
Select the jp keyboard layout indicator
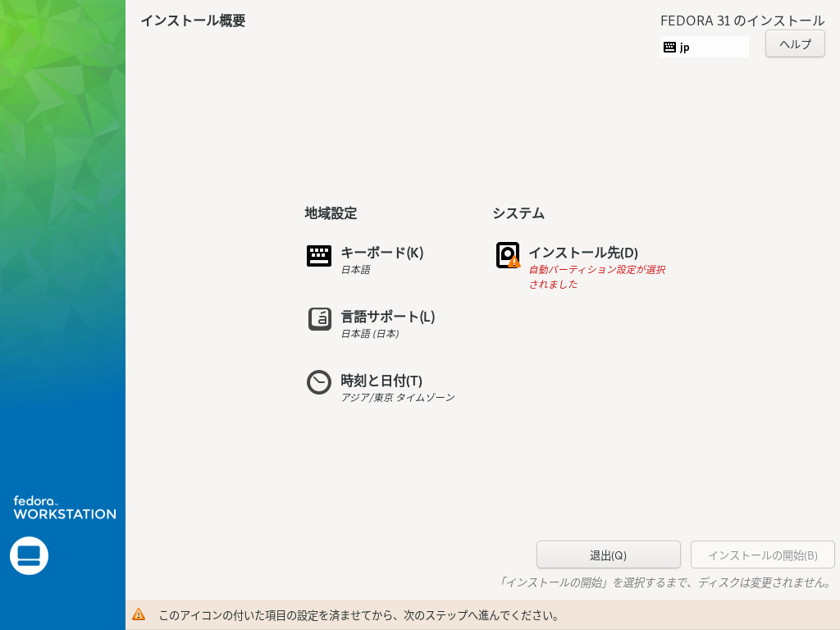705,47
